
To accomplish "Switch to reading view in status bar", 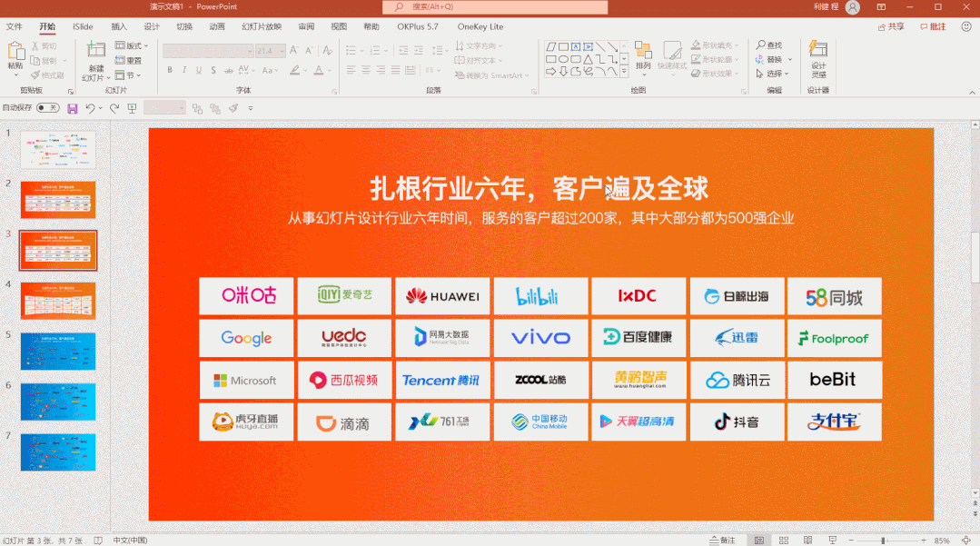I will [x=808, y=541].
